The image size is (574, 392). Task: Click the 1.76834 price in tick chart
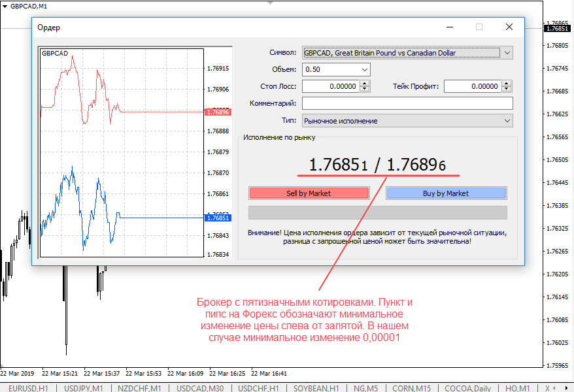coord(218,255)
